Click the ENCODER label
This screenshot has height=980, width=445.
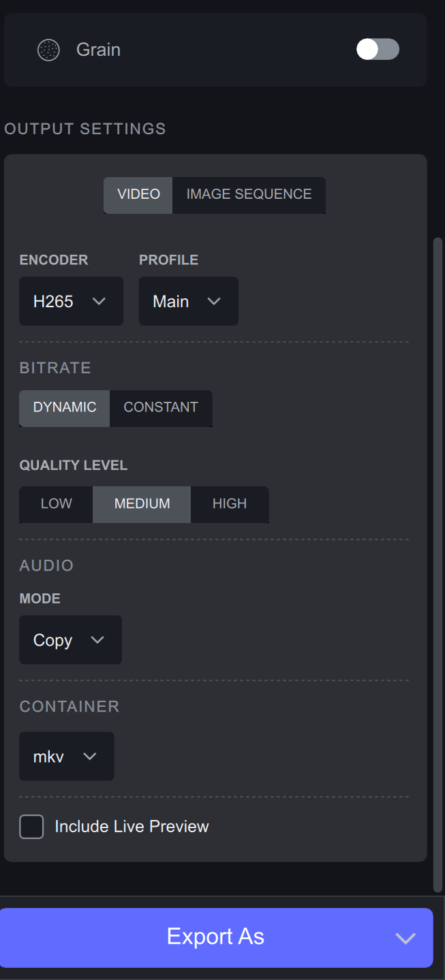coord(54,260)
